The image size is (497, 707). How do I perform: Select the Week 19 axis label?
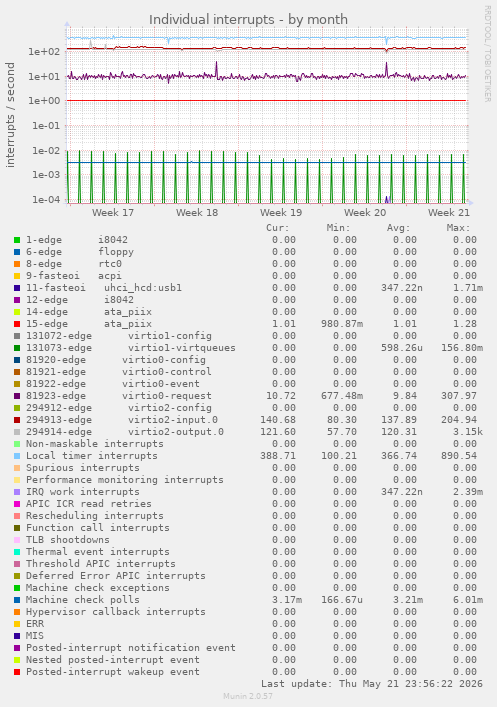tap(281, 212)
